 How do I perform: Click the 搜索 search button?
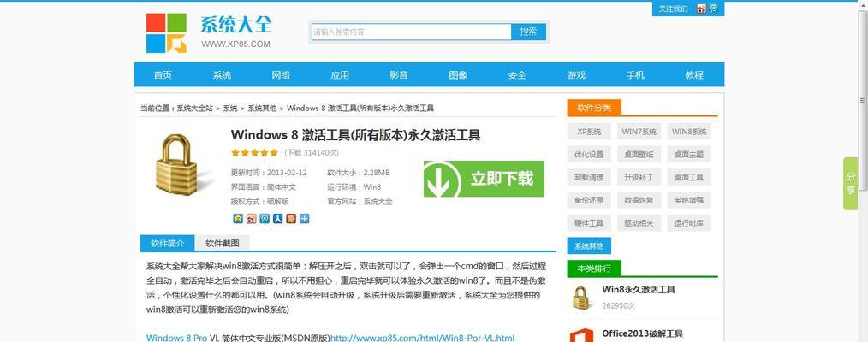(528, 32)
